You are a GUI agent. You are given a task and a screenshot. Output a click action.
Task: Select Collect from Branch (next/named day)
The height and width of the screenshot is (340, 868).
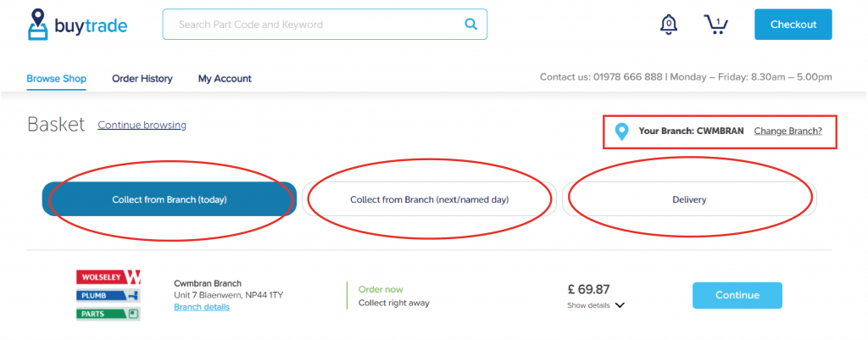429,199
